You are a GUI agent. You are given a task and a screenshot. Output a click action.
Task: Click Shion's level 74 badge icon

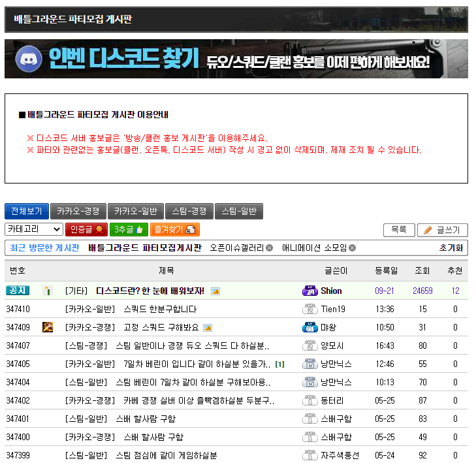pyautogui.click(x=310, y=291)
